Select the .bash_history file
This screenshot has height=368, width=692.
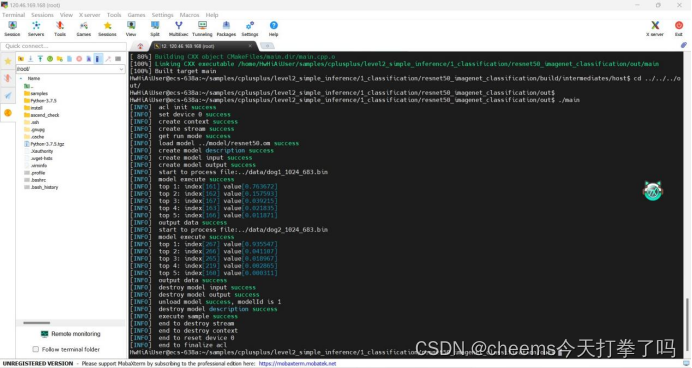click(x=41, y=187)
